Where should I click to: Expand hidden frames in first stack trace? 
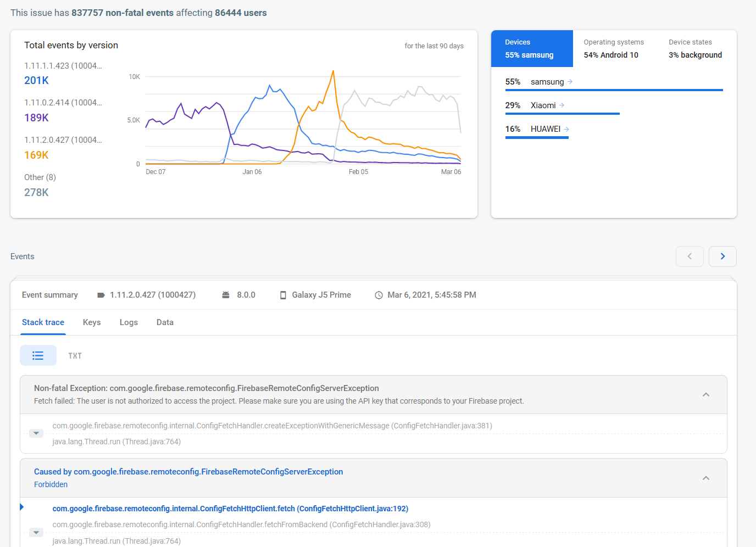[36, 433]
